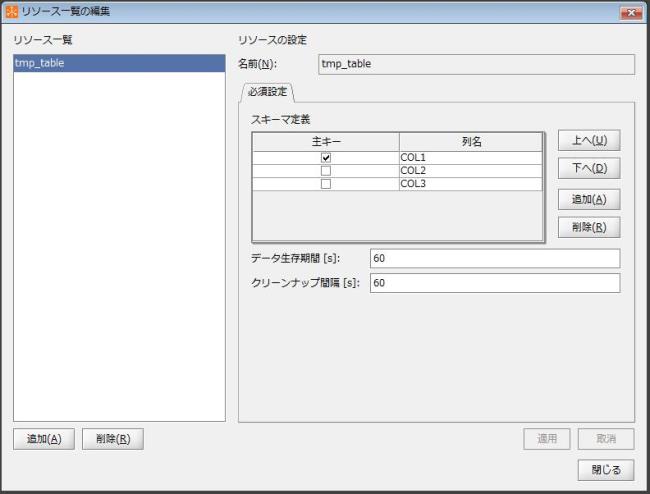Screen dimensions: 650x494
Task: Uncheck the primary key checkbox for COL1
Action: pyautogui.click(x=325, y=158)
